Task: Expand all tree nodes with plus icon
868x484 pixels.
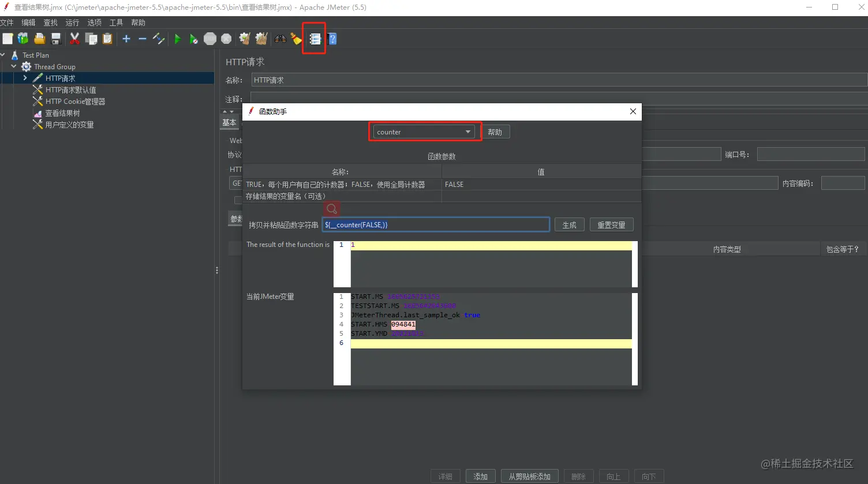Action: click(126, 39)
